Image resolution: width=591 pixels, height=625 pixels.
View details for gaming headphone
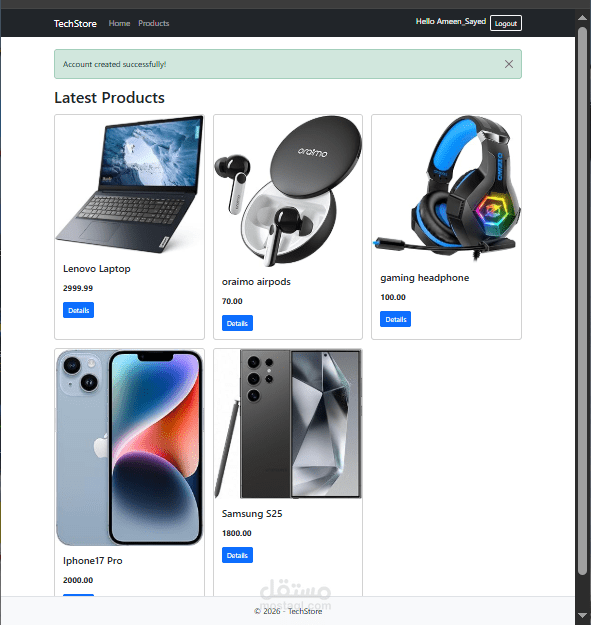395,319
